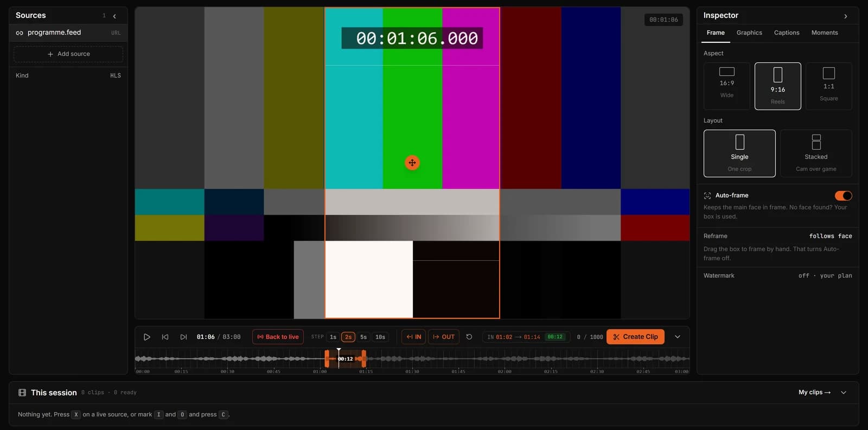This screenshot has width=868, height=430.
Task: Go to the Moments tab
Action: (x=825, y=33)
